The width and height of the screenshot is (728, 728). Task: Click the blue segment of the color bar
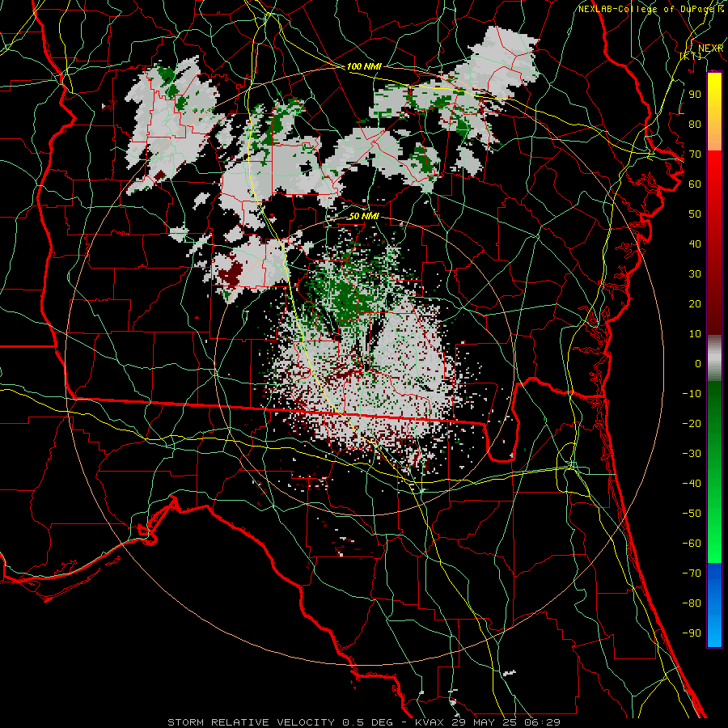[x=714, y=605]
